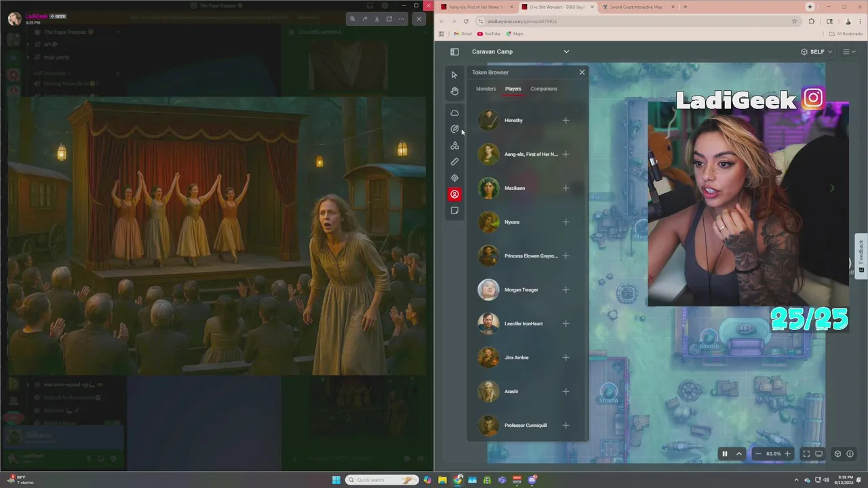Open the Gmail bookmark

462,34
